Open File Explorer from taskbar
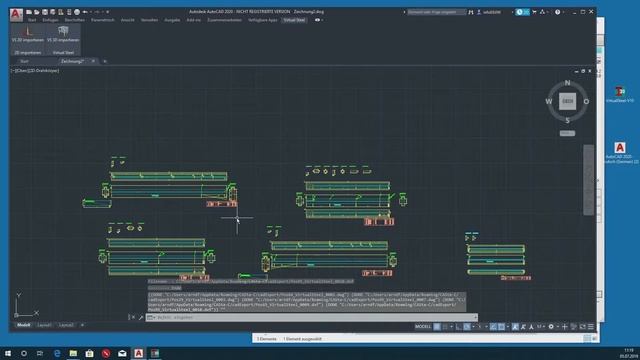This screenshot has height=360, width=640. click(73, 353)
